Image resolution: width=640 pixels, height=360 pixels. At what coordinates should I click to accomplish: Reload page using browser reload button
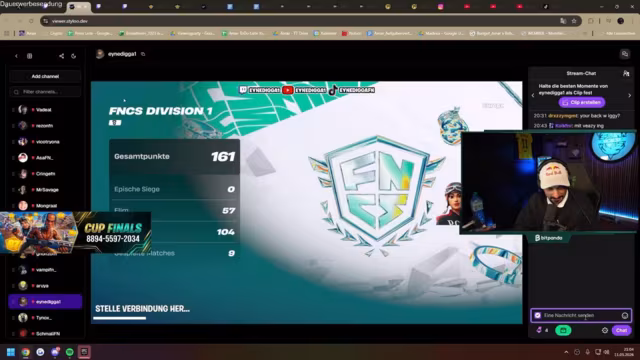(31, 21)
